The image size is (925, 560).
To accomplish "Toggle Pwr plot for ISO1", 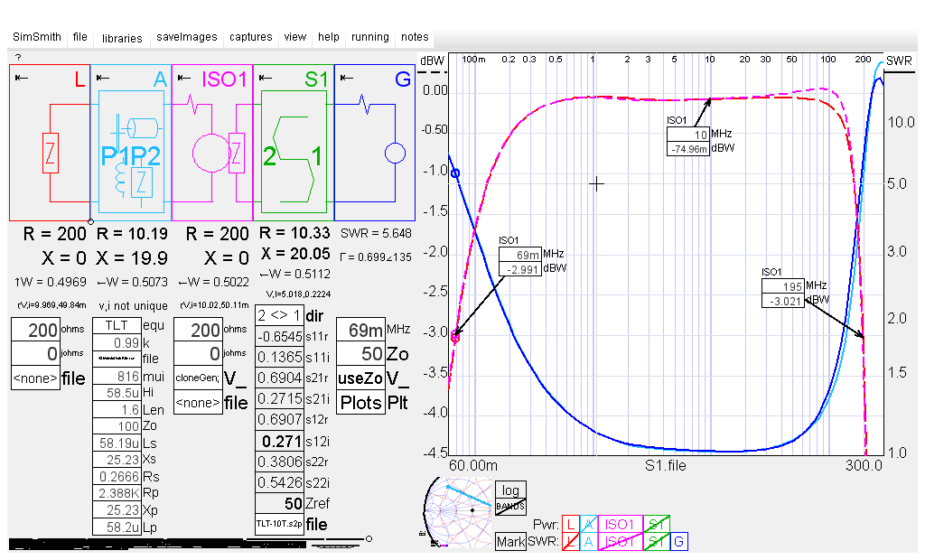I will click(620, 524).
